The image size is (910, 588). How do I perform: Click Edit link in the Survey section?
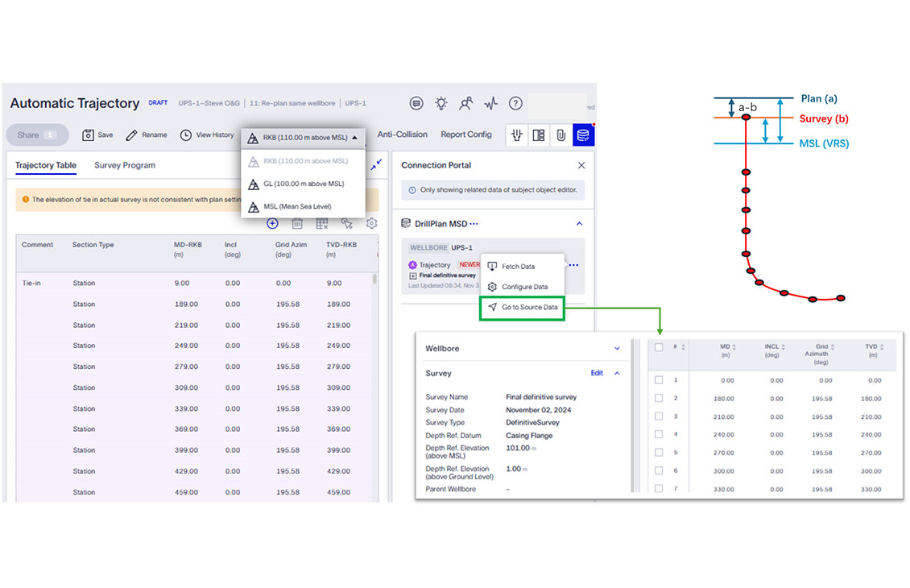(597, 373)
